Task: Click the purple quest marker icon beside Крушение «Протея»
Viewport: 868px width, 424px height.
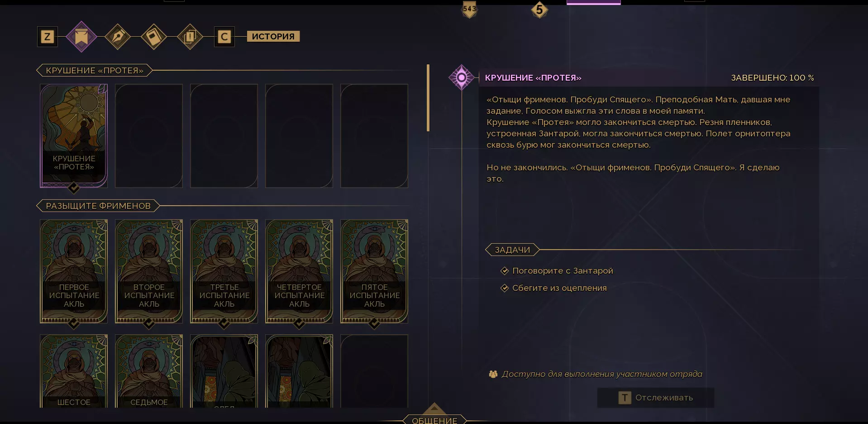Action: click(x=461, y=77)
